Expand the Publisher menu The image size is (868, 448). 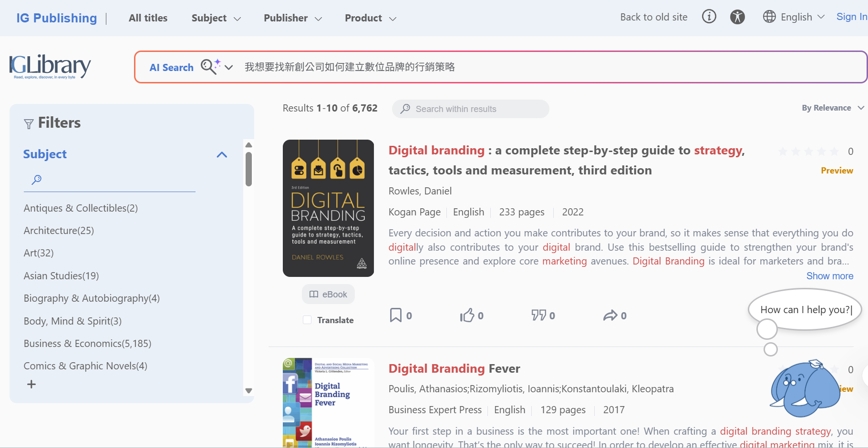pos(293,18)
